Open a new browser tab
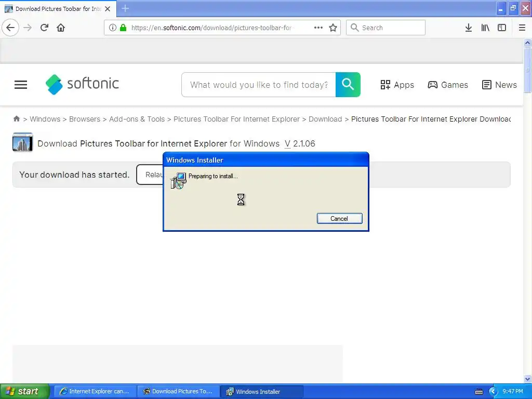This screenshot has height=399, width=532. 125,8
